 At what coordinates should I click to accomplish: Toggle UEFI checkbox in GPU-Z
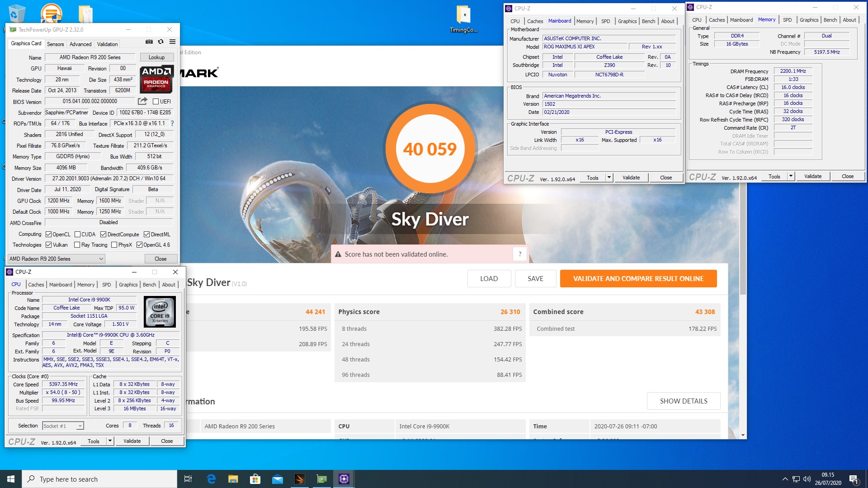pos(156,102)
